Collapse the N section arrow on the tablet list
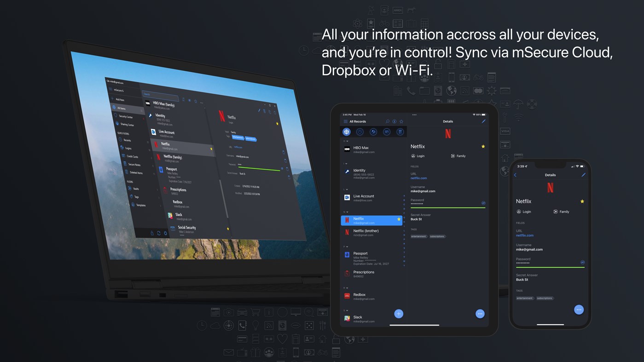Viewport: 644px width, 362px height. pos(347,212)
